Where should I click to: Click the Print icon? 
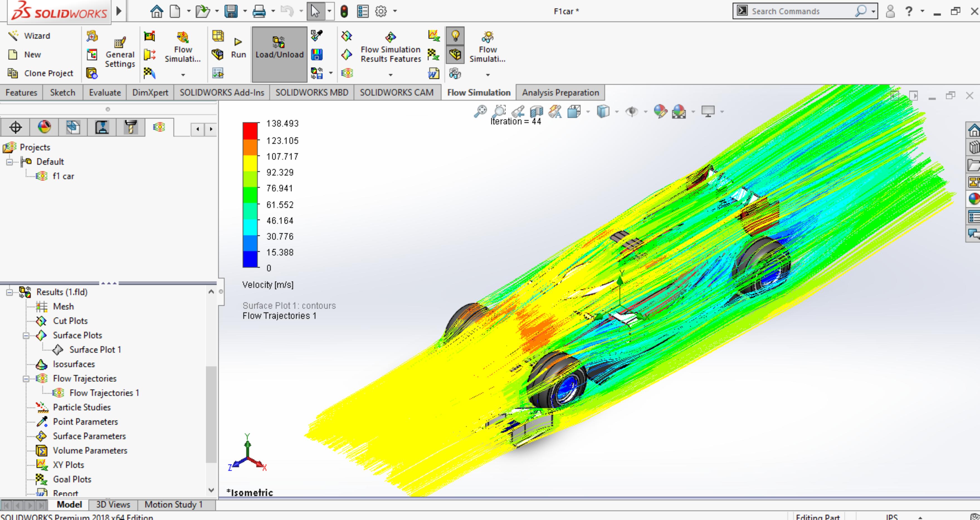click(259, 11)
